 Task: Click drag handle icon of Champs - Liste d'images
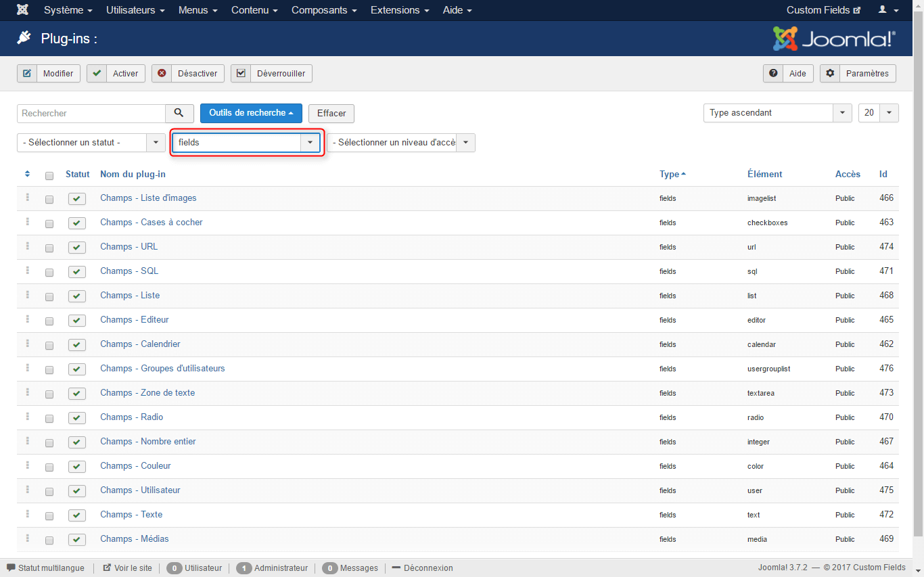click(x=28, y=198)
